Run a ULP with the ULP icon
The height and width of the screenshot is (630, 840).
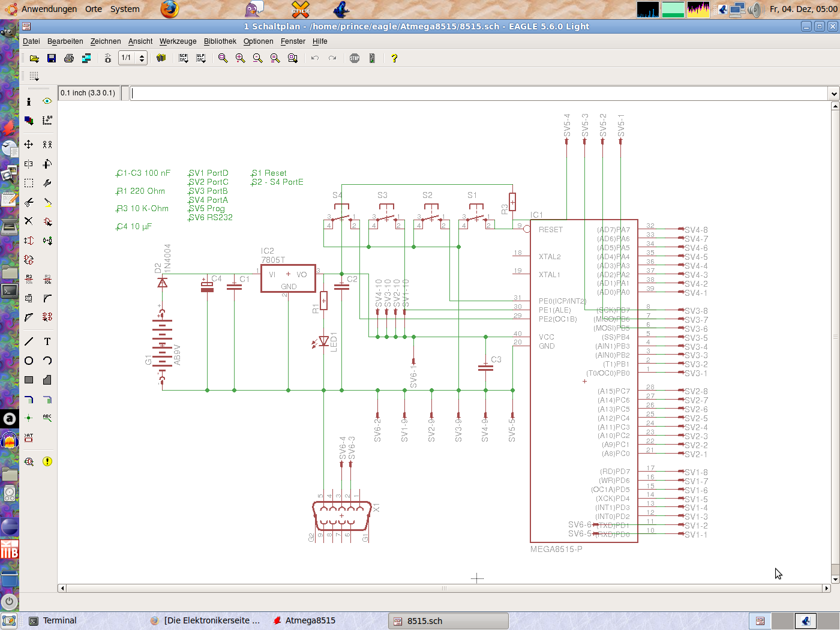point(201,58)
